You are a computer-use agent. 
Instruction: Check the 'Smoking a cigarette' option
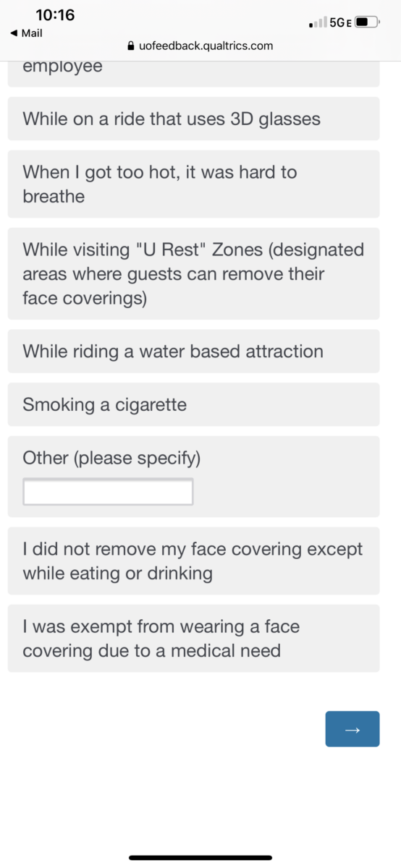pos(193,404)
